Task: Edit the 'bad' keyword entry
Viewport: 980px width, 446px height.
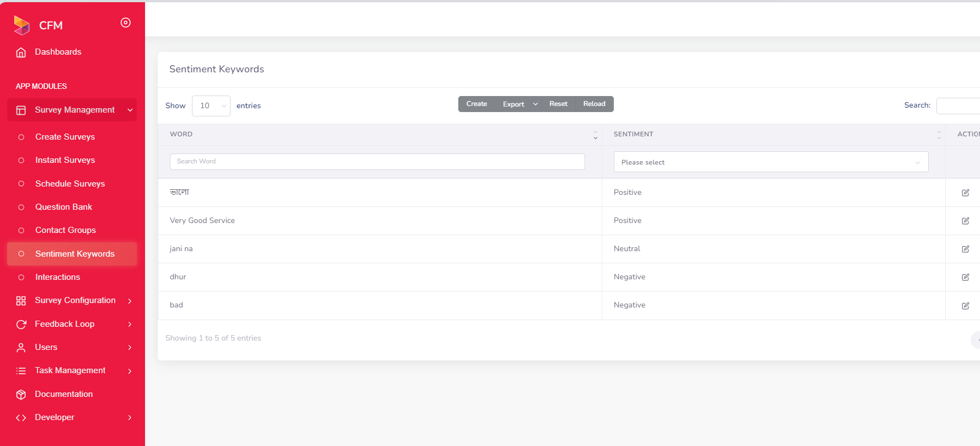Action: coord(965,306)
